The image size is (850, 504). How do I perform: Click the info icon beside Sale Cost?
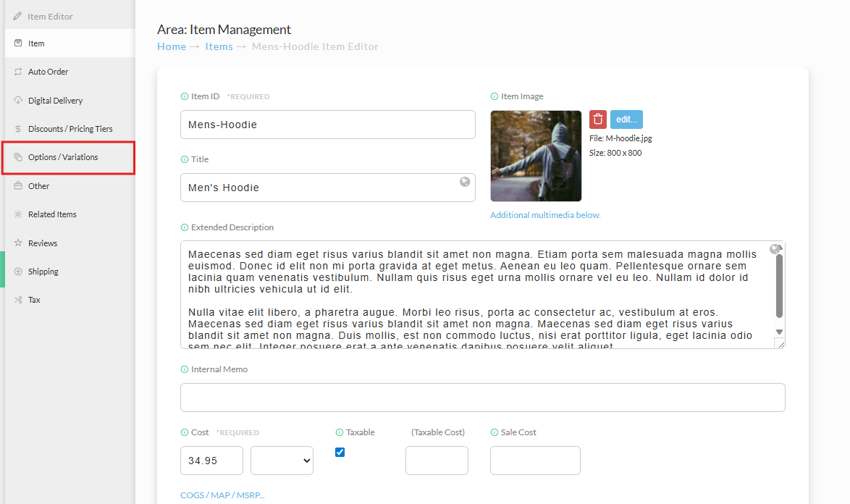click(495, 432)
